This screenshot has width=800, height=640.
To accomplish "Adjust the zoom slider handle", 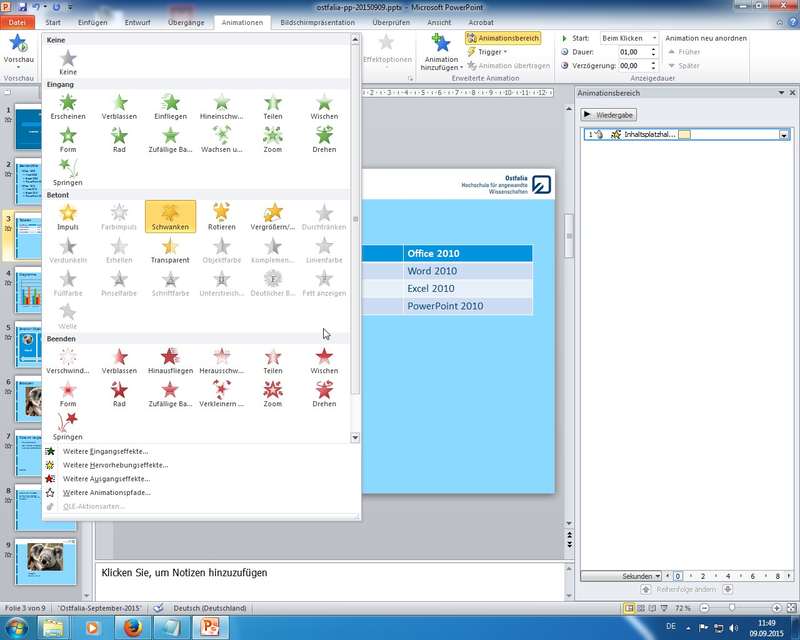I will [x=732, y=608].
